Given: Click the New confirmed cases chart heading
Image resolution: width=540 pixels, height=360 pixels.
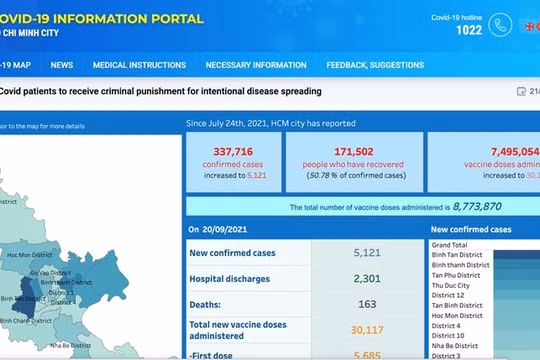Looking at the screenshot, I should [471, 229].
